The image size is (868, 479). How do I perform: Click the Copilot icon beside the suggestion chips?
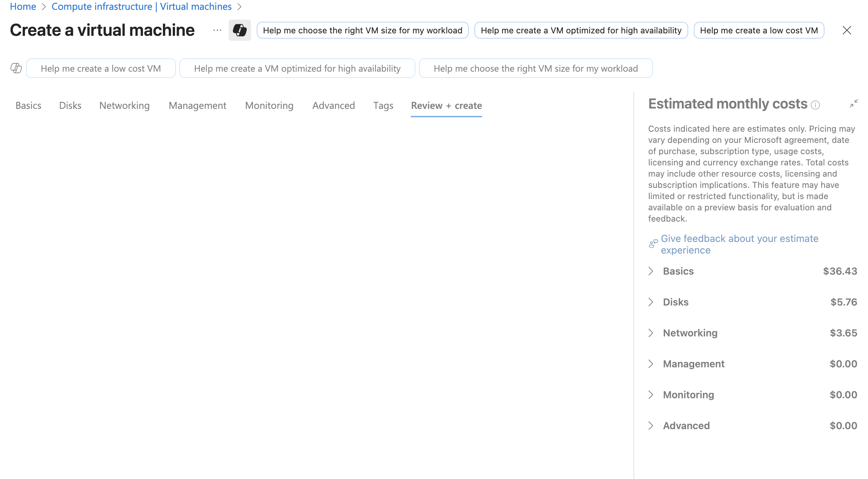(x=16, y=68)
